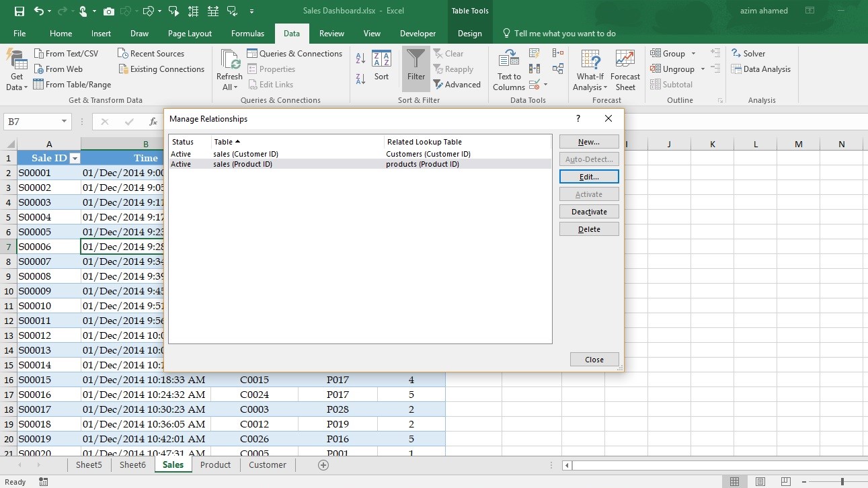
Task: Add a new sheet with plus icon
Action: (x=323, y=464)
